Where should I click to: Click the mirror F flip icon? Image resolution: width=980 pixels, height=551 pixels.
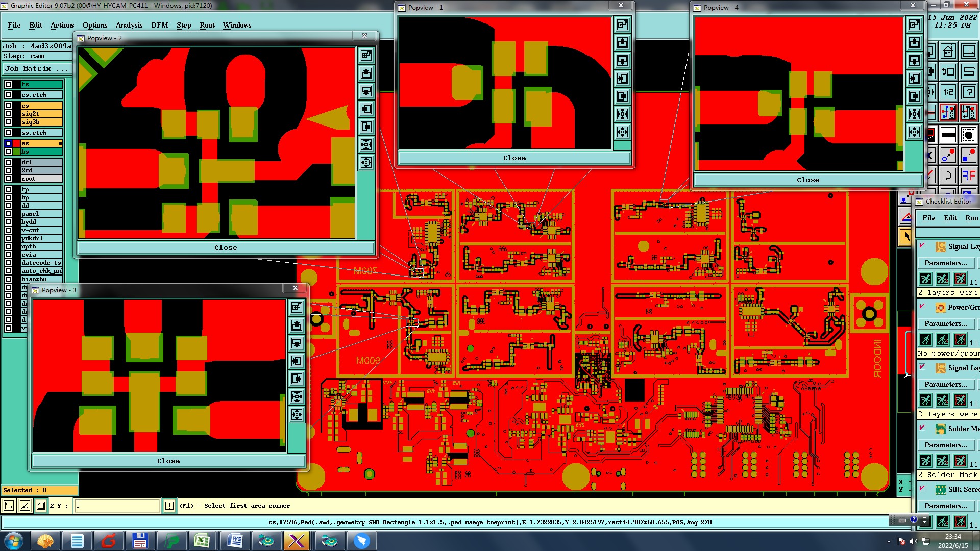pos(968,176)
